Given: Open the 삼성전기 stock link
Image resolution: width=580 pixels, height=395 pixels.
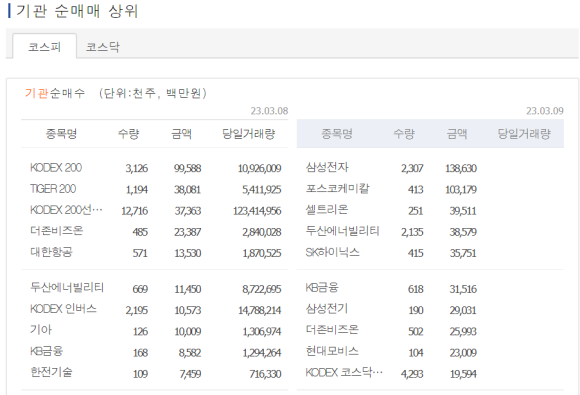Looking at the screenshot, I should (x=327, y=309).
